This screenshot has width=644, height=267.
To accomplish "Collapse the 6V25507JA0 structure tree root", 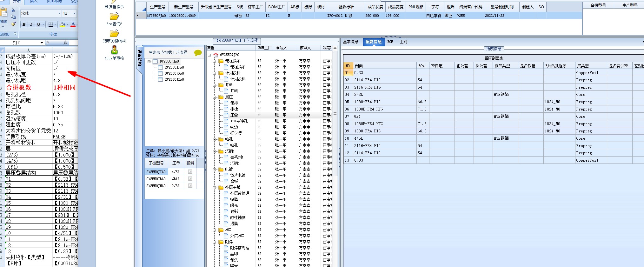I will coord(149,62).
